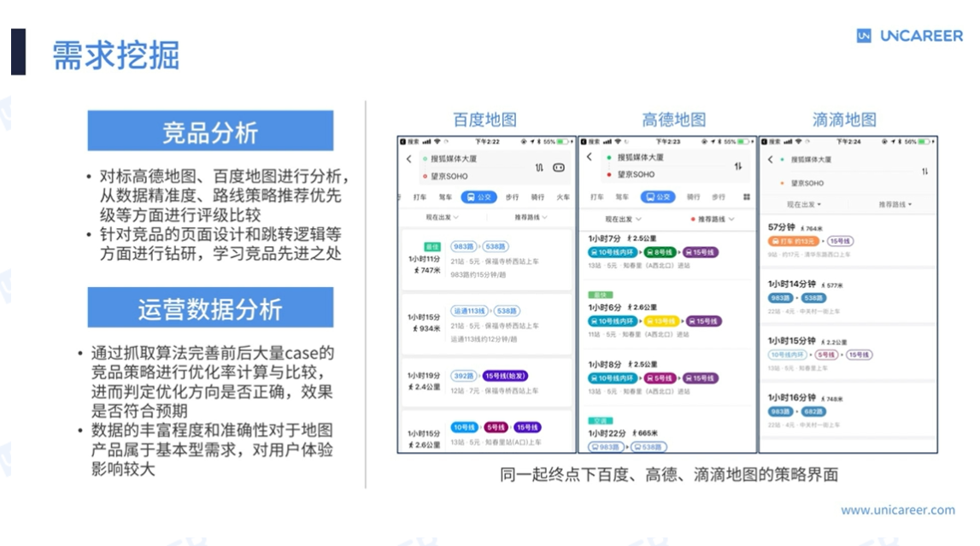Screen dimensions: 980x546
Task: Click the rounded rectangle icon in 百度地图 header
Action: pyautogui.click(x=559, y=167)
